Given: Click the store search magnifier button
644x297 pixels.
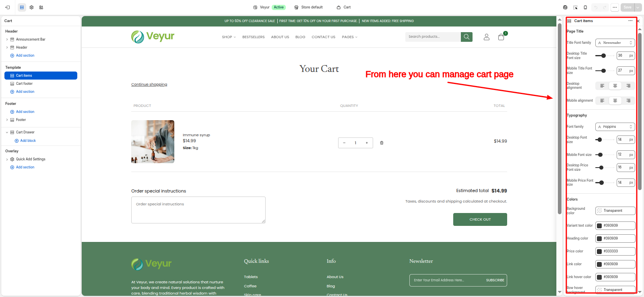Looking at the screenshot, I should click(466, 37).
